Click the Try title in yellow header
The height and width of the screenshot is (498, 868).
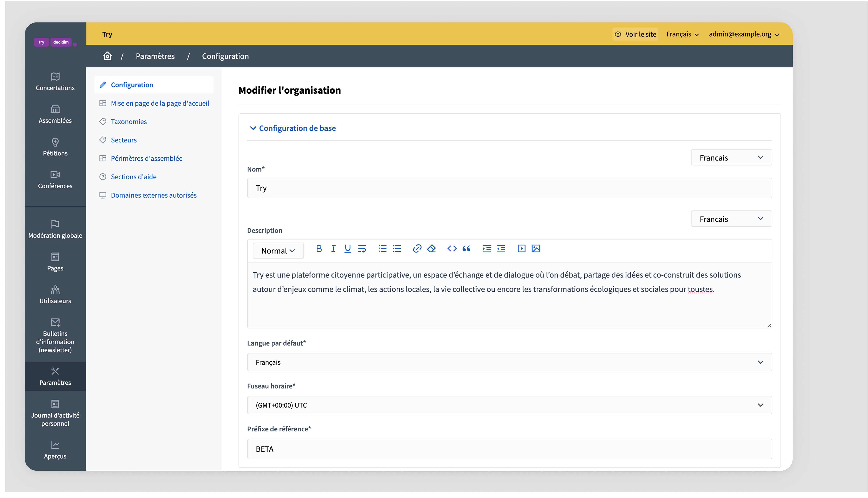tap(107, 34)
